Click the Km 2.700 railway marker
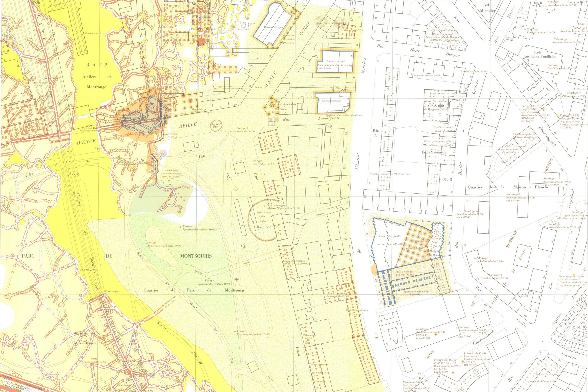588x392 pixels. tap(74, 174)
